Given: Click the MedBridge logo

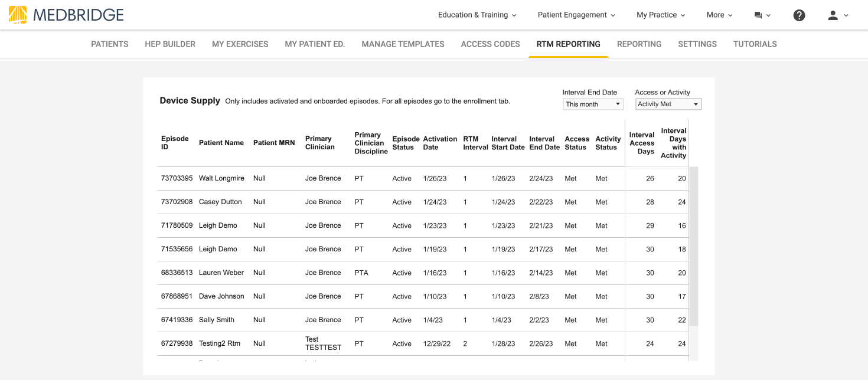Looking at the screenshot, I should click(x=65, y=15).
